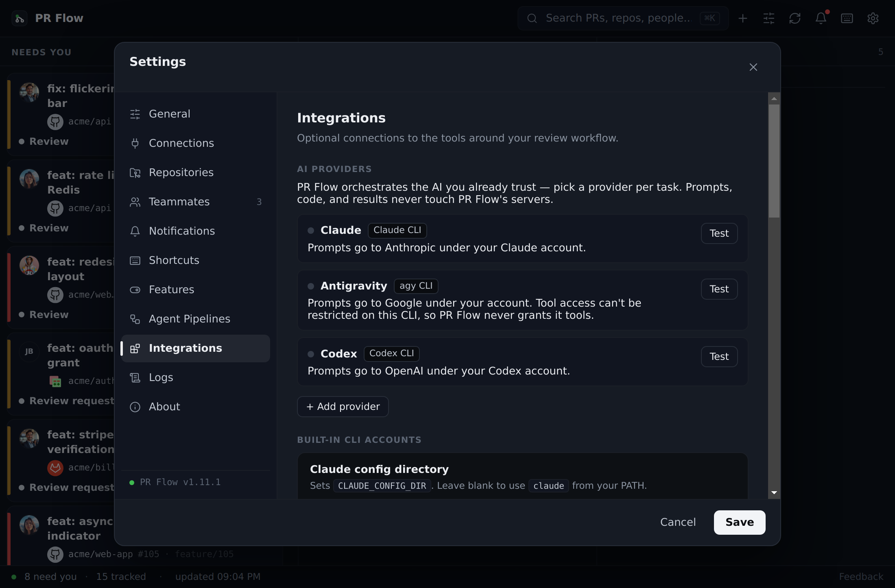The width and height of the screenshot is (895, 588).
Task: Click the Features toggle icon
Action: click(x=135, y=290)
